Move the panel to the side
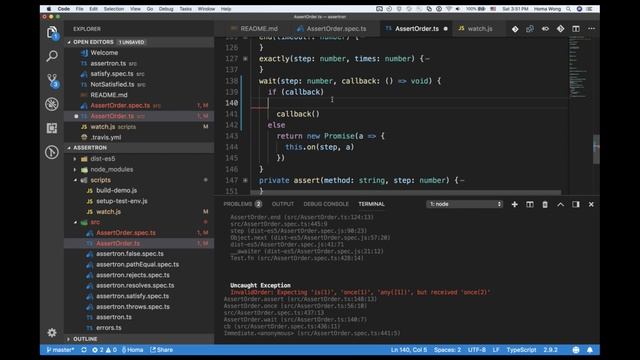This screenshot has width=640, height=360. point(576,204)
